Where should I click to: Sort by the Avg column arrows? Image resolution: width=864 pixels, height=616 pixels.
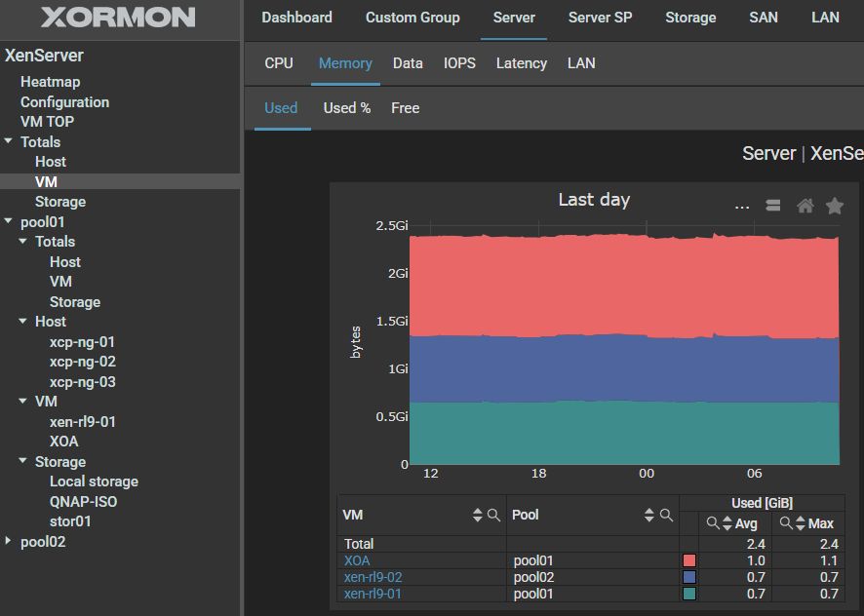728,523
